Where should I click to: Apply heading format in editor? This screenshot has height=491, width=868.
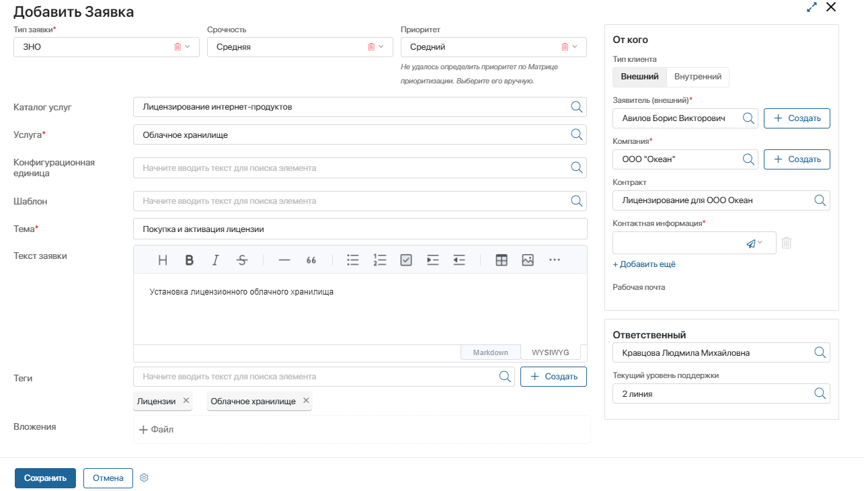point(163,260)
